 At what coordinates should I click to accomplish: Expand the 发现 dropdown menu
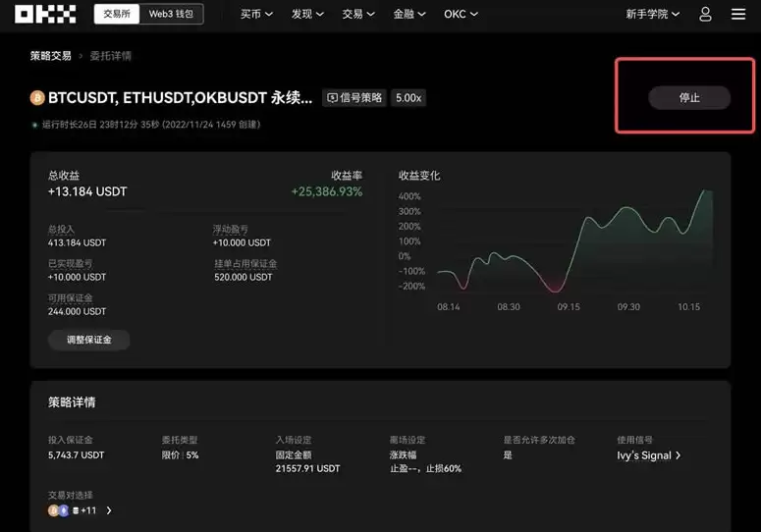[x=306, y=15]
